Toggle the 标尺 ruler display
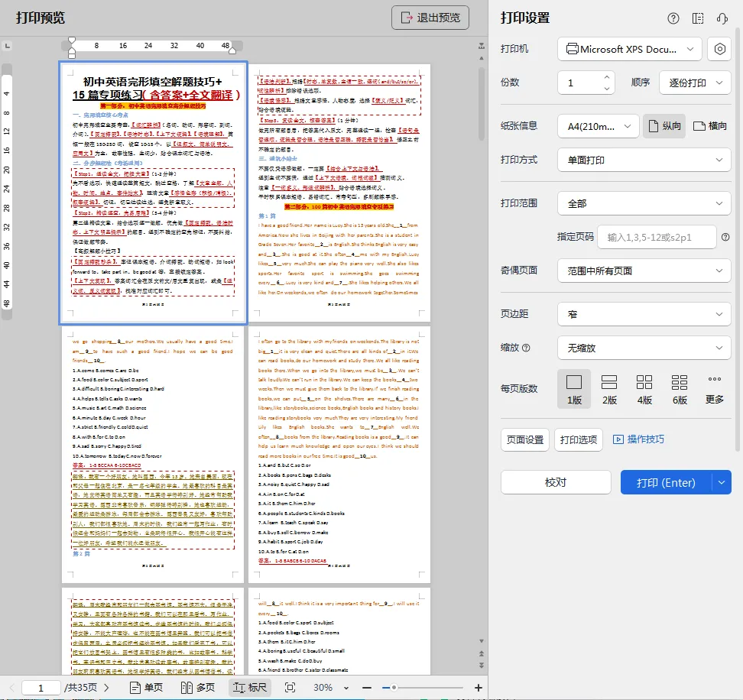 (x=250, y=687)
